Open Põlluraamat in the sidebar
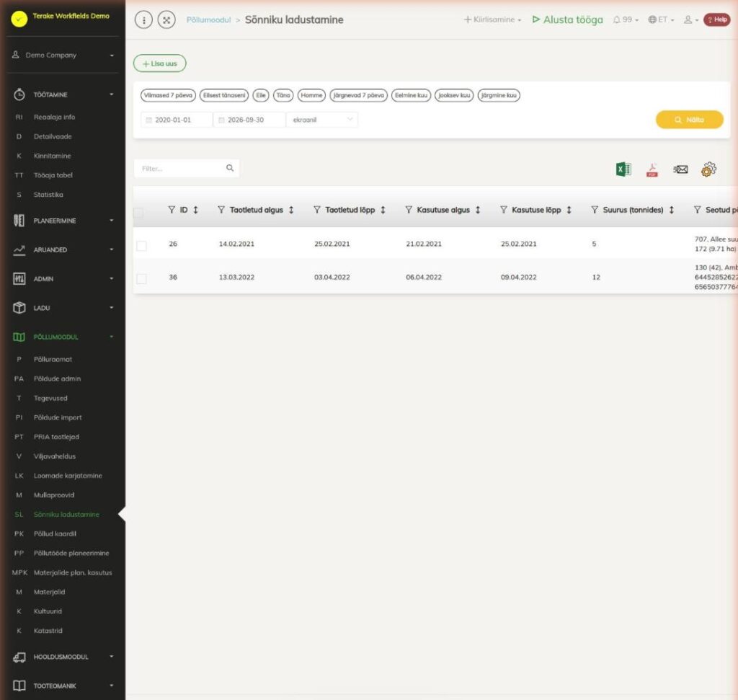This screenshot has height=700, width=738. pyautogui.click(x=53, y=359)
